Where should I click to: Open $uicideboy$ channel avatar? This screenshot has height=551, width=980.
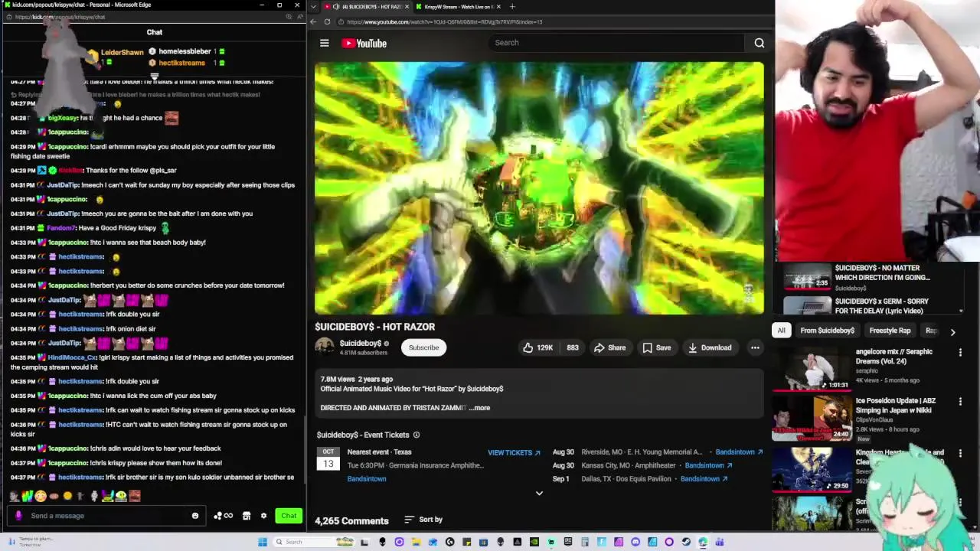(325, 347)
